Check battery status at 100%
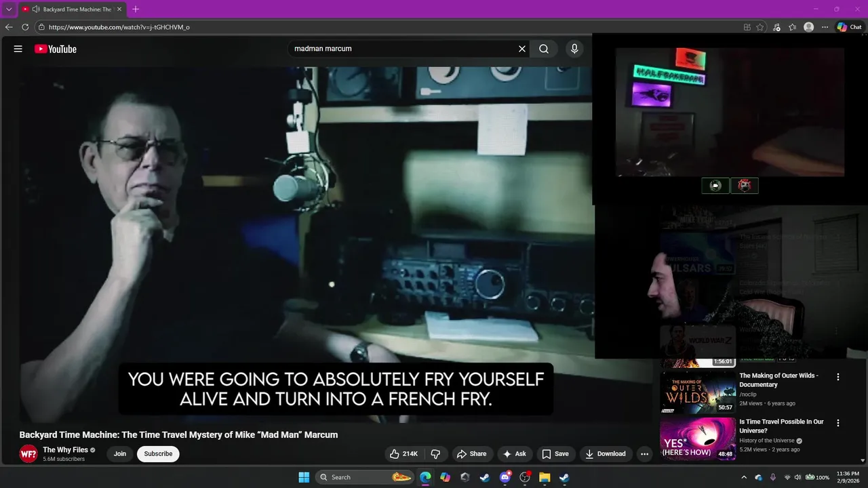This screenshot has width=868, height=488. pos(818,477)
